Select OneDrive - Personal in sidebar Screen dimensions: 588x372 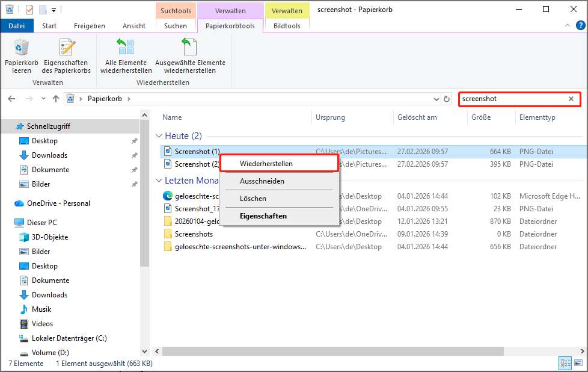click(x=58, y=203)
